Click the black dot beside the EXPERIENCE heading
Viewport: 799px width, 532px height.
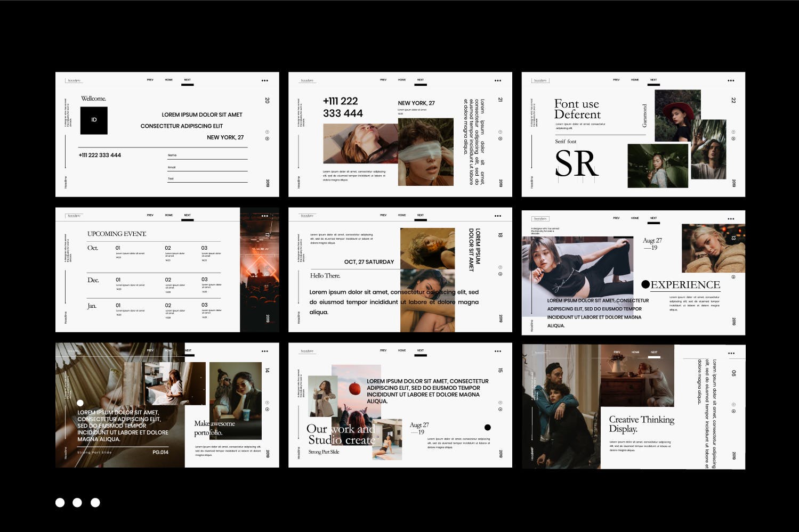pos(645,284)
